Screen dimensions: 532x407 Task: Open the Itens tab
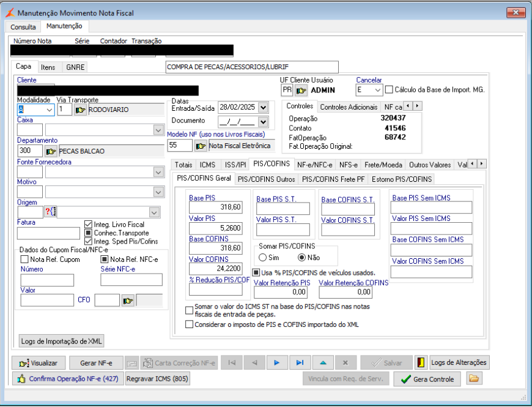(48, 67)
